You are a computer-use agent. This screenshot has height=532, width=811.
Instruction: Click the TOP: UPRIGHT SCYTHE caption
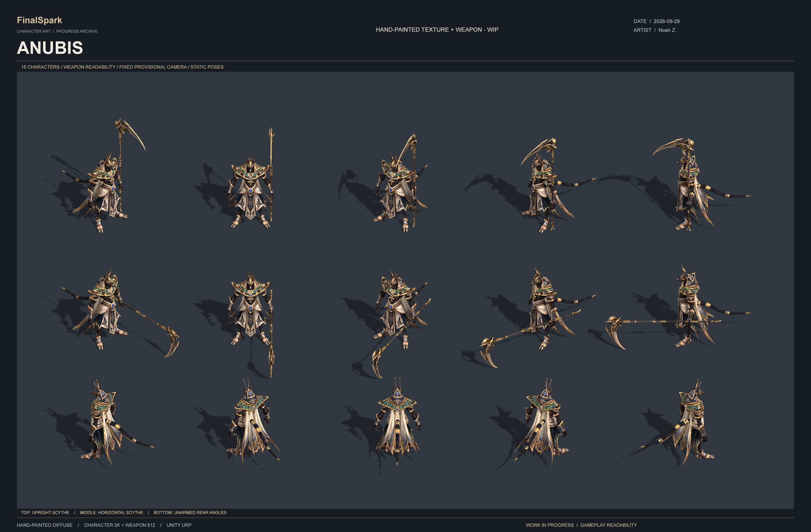(45, 513)
